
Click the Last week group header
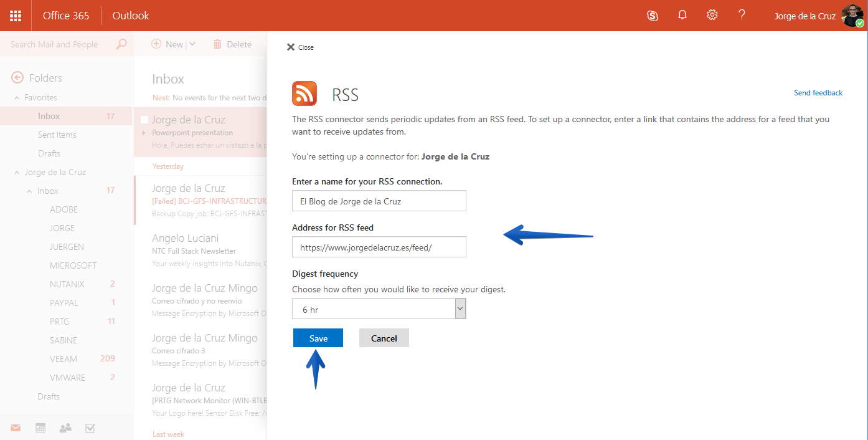(169, 434)
